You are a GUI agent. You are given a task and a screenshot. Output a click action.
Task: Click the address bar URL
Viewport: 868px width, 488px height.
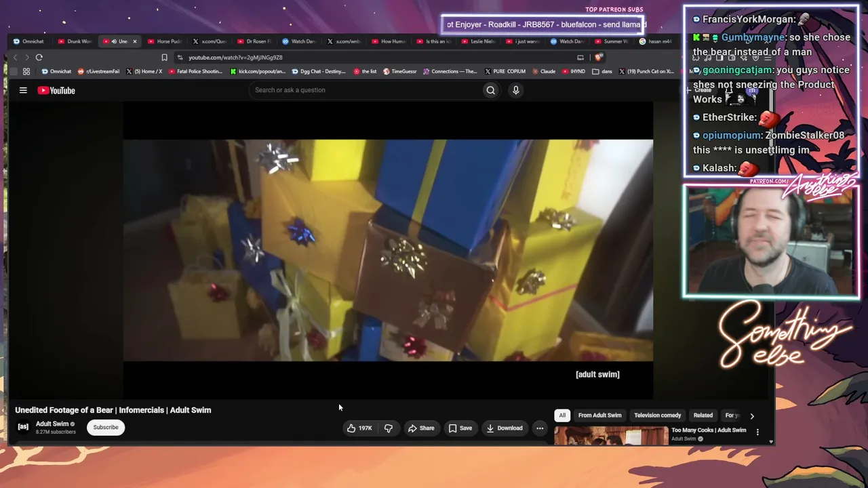coord(235,58)
